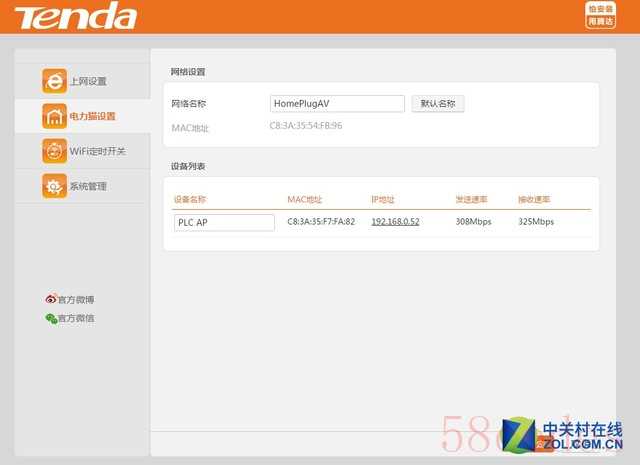Click the PLC AP device name field
The width and height of the screenshot is (640, 465).
pos(224,222)
